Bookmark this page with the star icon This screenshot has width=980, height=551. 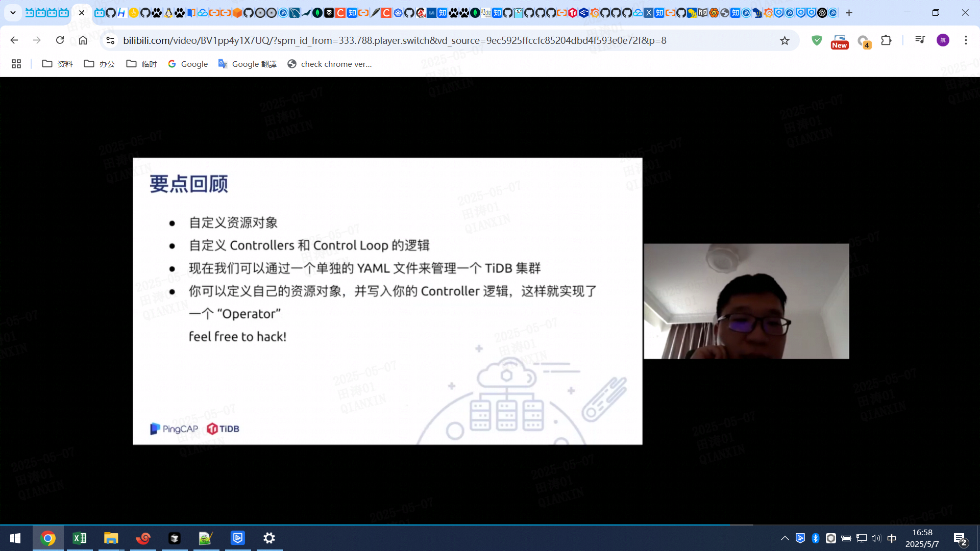click(x=785, y=40)
